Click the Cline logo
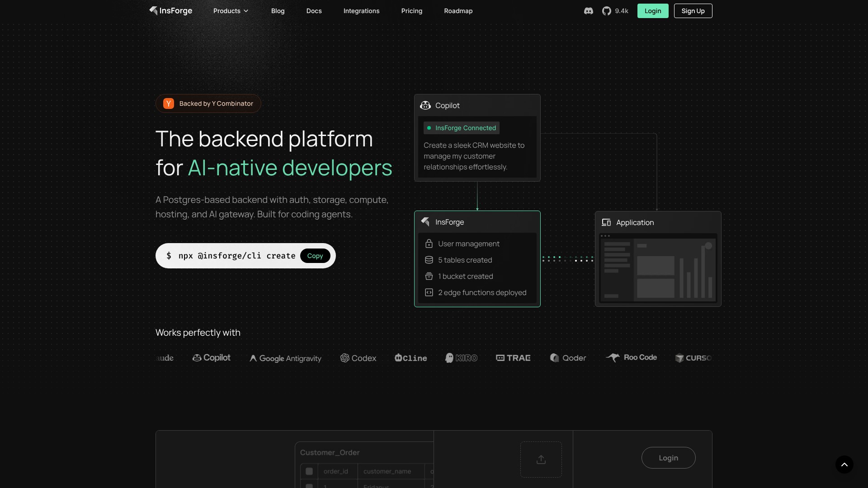 (x=410, y=358)
